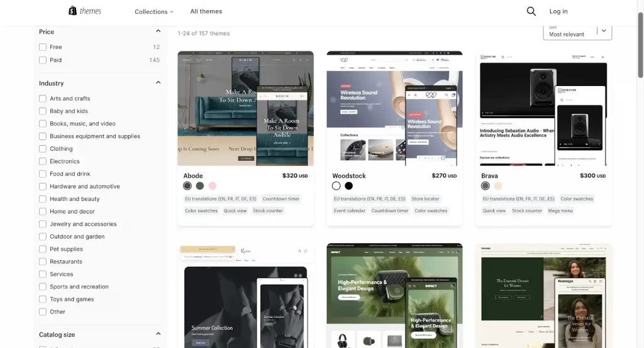Check Hardware and automotive box
644x348 pixels.
pos(43,187)
